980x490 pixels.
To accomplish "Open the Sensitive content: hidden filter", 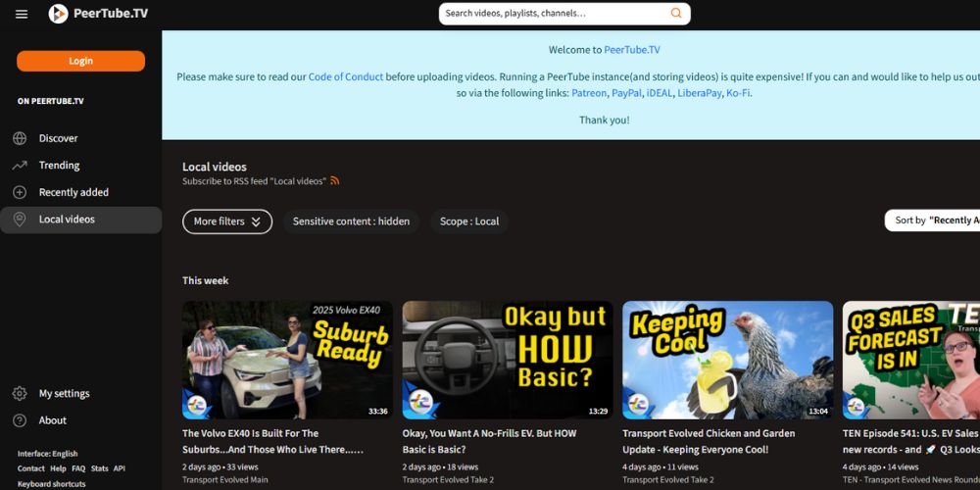I will 351,221.
